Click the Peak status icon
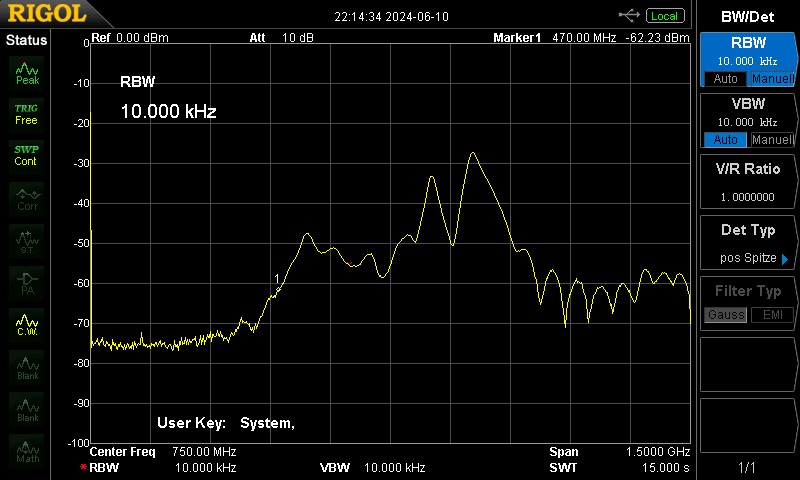 pos(27,74)
